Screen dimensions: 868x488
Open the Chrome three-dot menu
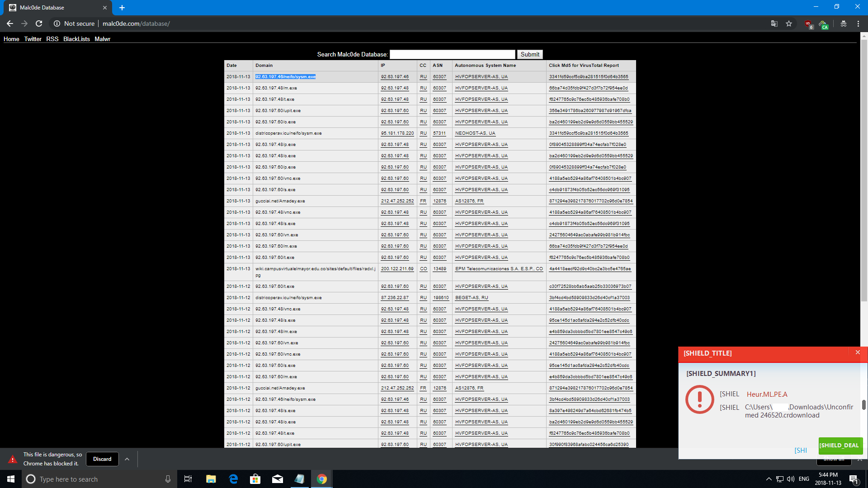point(858,23)
